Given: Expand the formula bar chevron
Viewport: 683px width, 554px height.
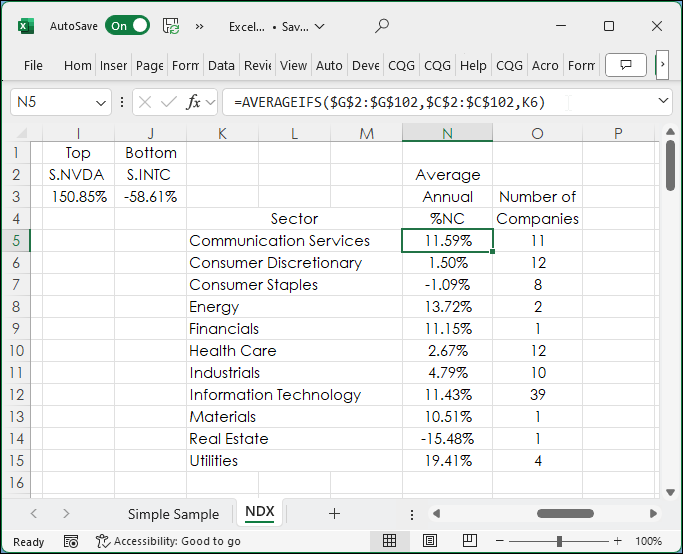Looking at the screenshot, I should pyautogui.click(x=663, y=101).
